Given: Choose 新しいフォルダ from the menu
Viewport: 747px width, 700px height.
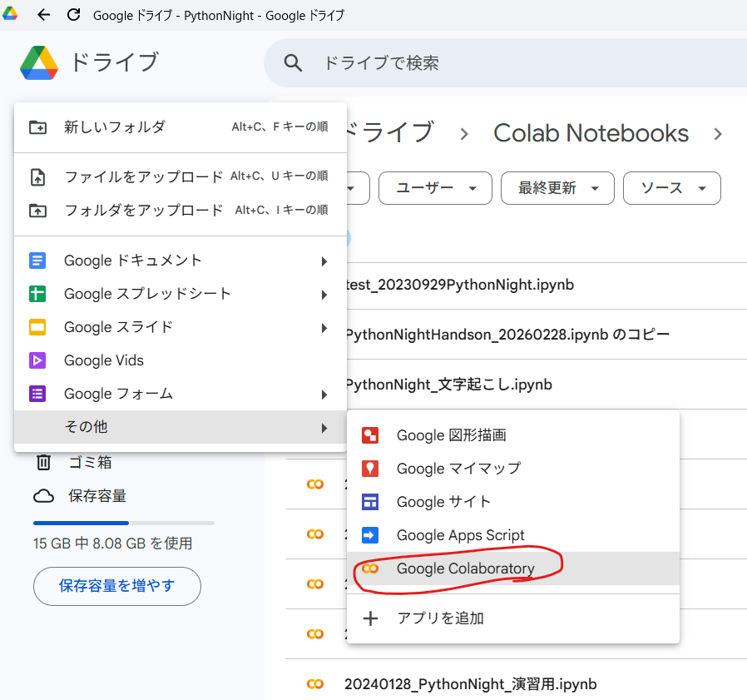Looking at the screenshot, I should click(180, 127).
